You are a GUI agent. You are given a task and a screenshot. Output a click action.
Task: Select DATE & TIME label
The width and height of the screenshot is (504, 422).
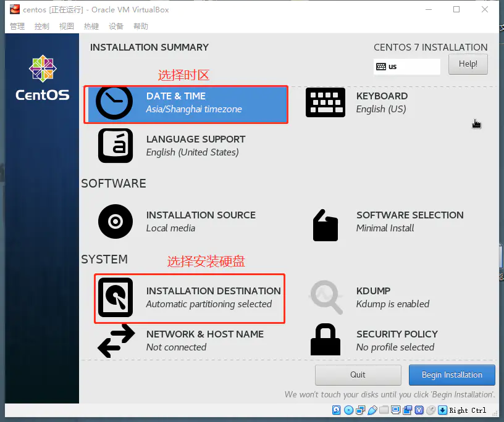coord(176,96)
